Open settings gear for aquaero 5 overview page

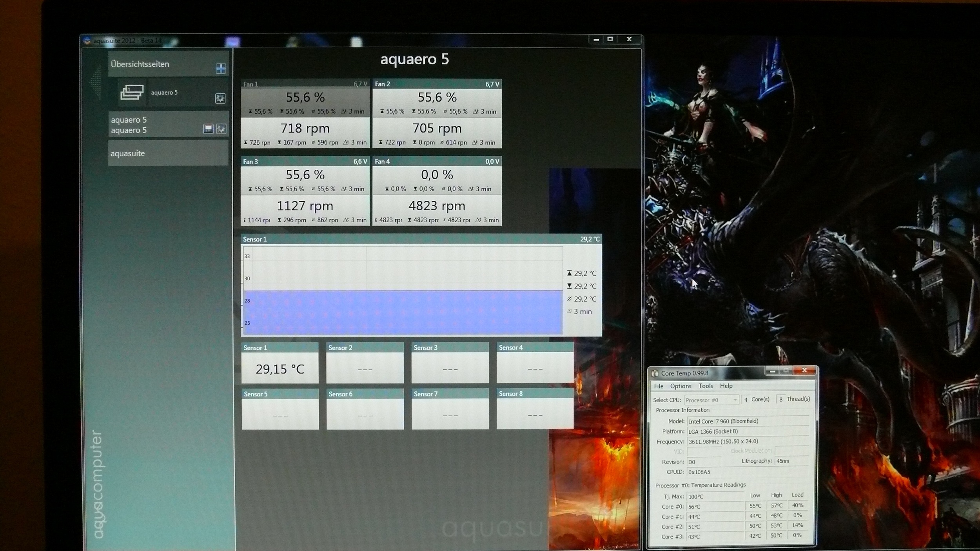tap(220, 98)
